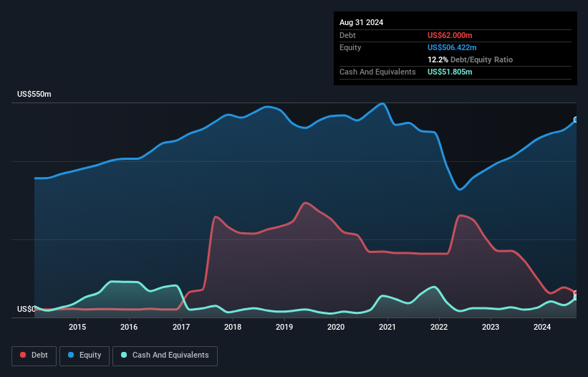Image resolution: width=588 pixels, height=377 pixels.
Task: Click the US$51.805m cash value in tooltip
Action: [x=450, y=72]
